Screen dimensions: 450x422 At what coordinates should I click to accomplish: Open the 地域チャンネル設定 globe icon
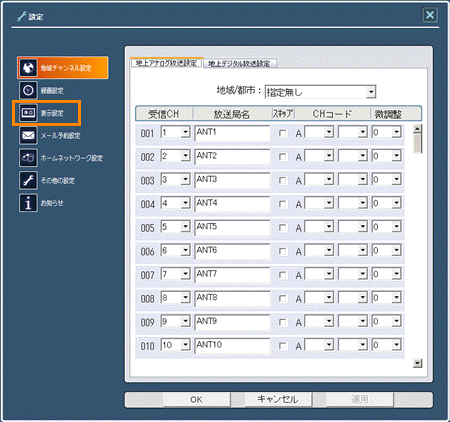coord(28,68)
